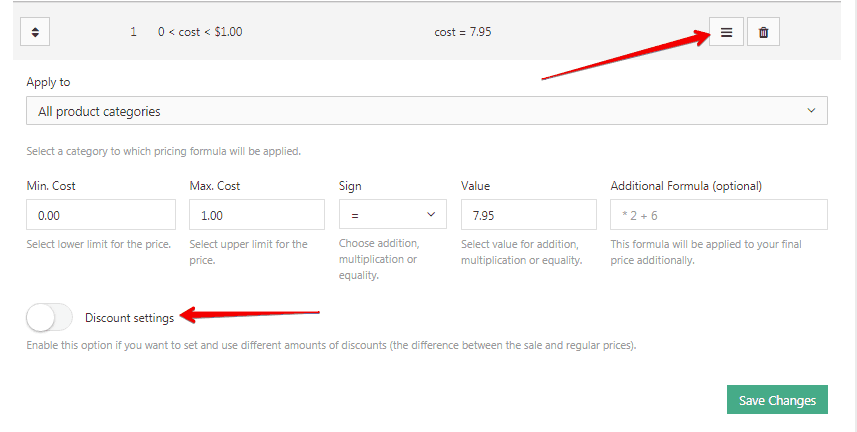The image size is (857, 432).
Task: Toggle the Discount settings switch
Action: pos(49,318)
